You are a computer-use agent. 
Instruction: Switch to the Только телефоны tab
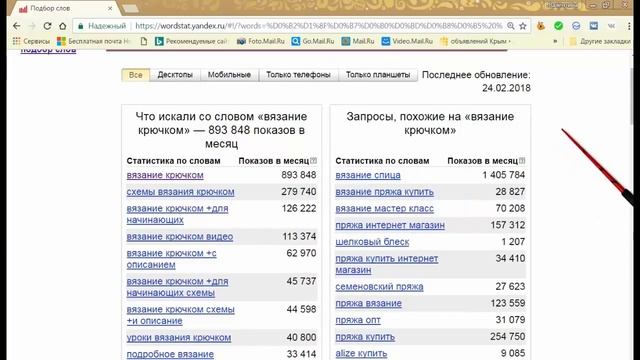click(298, 75)
